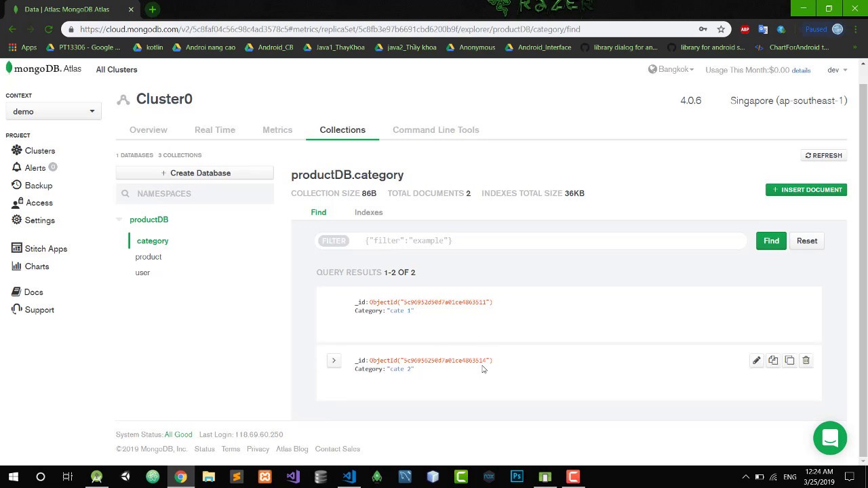This screenshot has height=488, width=868.
Task: Open the Terms footer link
Action: [231, 449]
